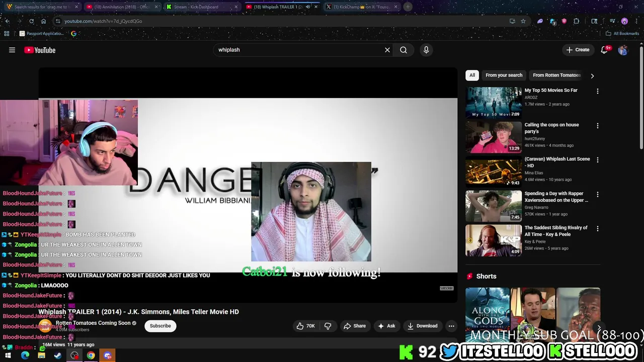
Task: Select the From Rotten Tomatoes chip
Action: tap(556, 75)
